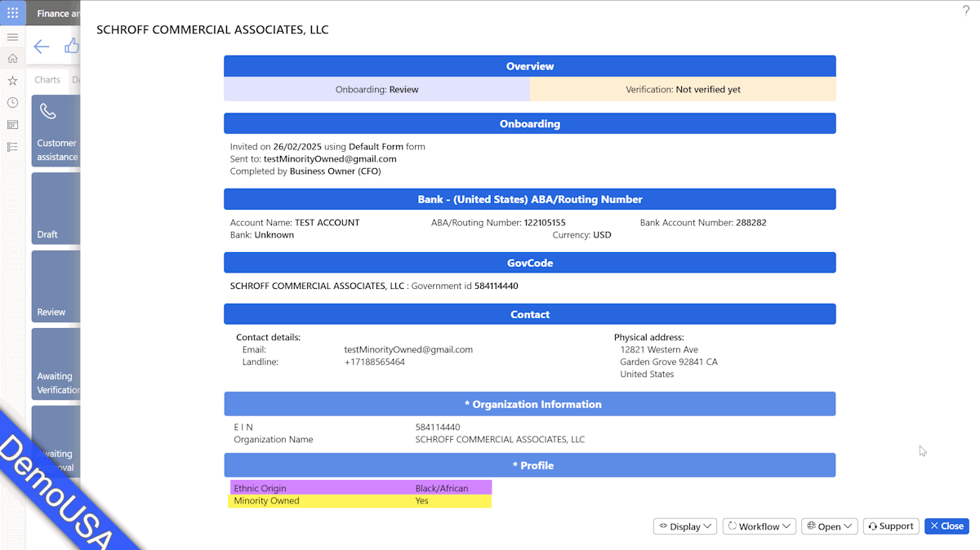
Task: Open the Draft tile
Action: point(56,208)
